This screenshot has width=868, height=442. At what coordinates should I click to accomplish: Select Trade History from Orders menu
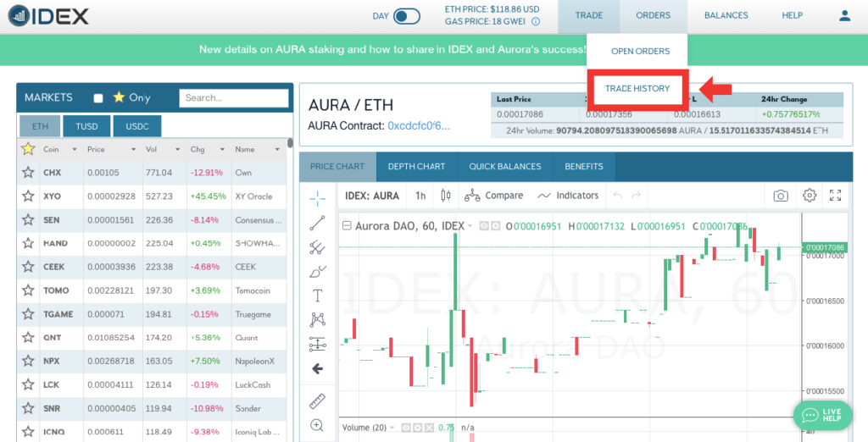[x=637, y=88]
